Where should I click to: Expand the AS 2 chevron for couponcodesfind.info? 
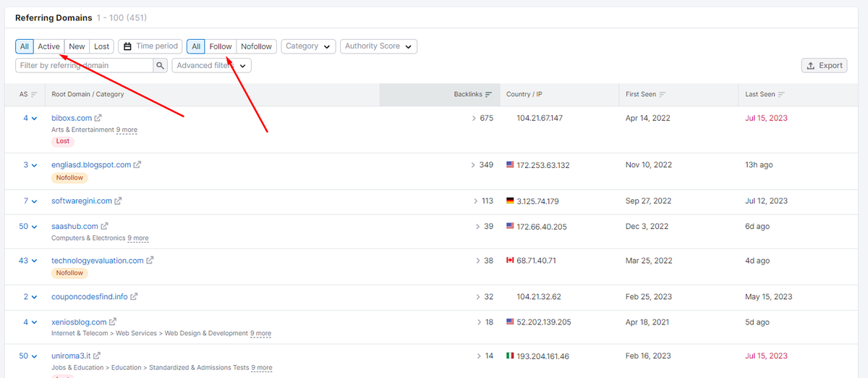click(34, 297)
